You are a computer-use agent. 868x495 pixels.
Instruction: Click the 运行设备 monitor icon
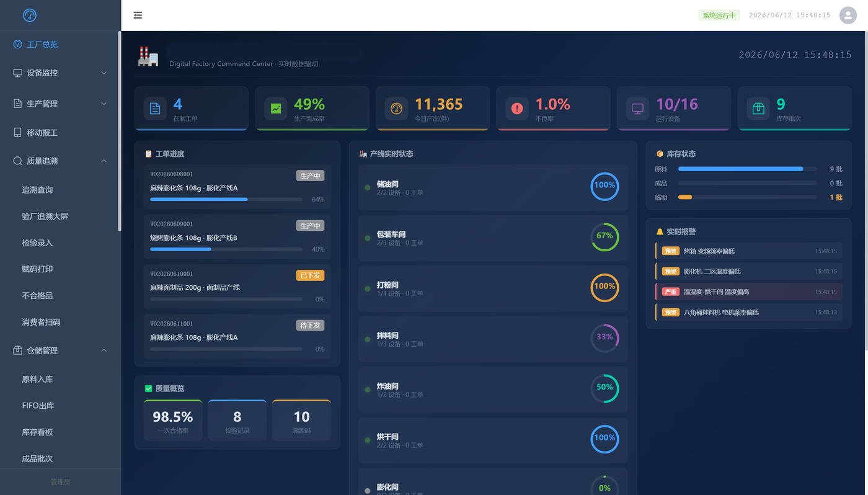637,109
